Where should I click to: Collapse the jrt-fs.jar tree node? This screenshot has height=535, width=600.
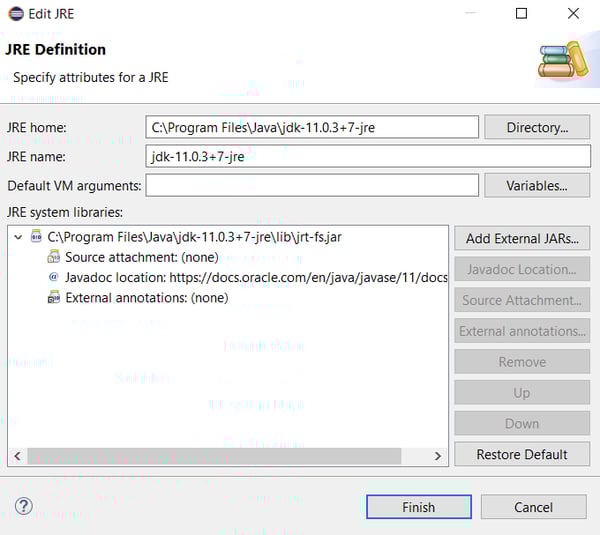[x=19, y=237]
